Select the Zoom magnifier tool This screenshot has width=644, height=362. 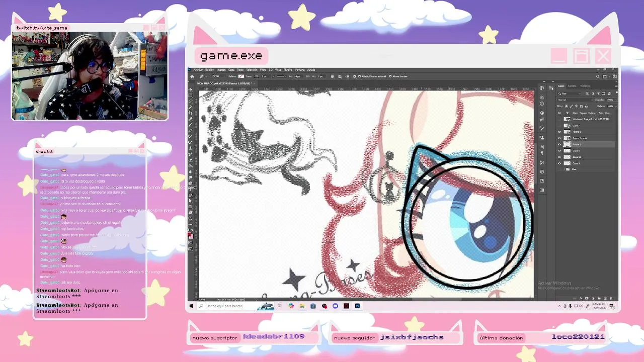tap(190, 218)
